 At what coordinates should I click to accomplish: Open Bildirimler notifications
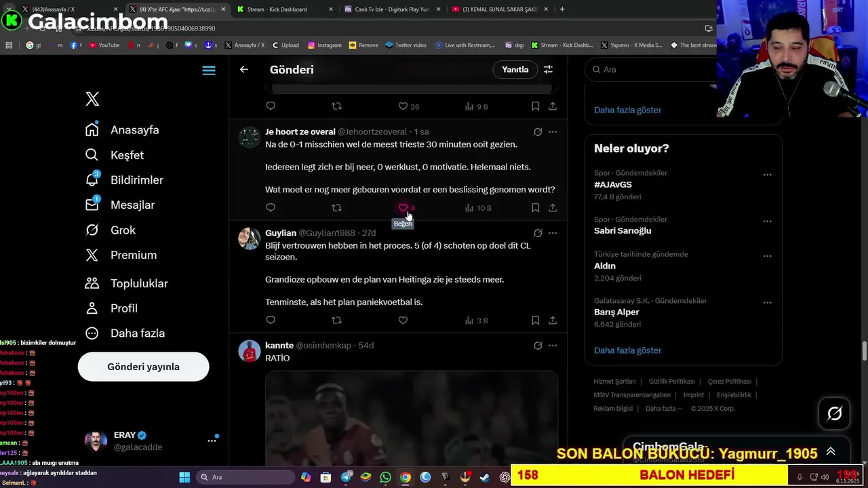[x=124, y=180]
